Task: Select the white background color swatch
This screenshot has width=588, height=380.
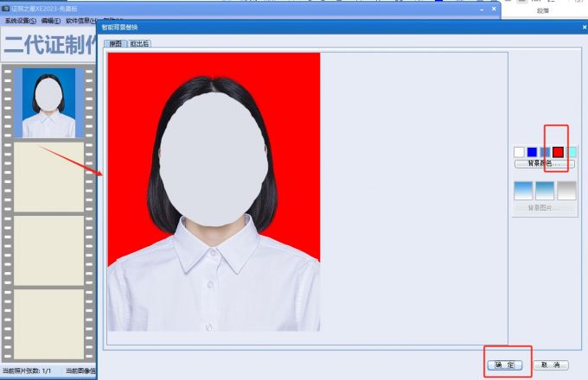Action: pos(519,153)
